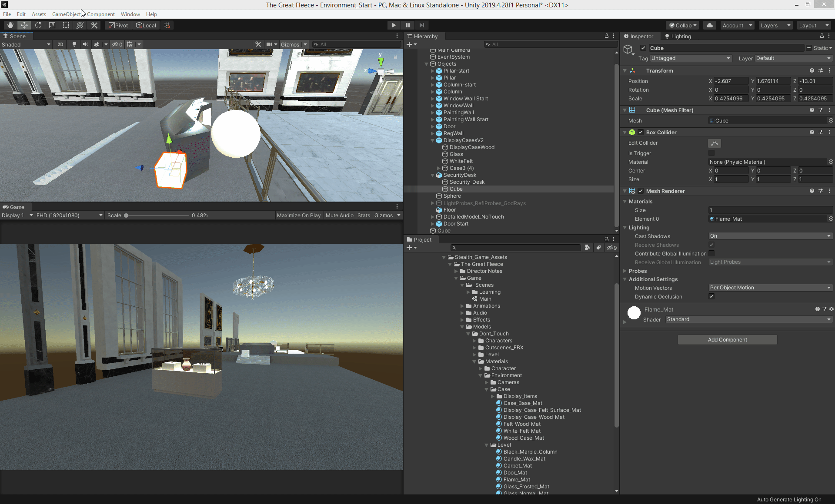Click Maximize On Play button
This screenshot has height=504, width=835.
(x=299, y=215)
